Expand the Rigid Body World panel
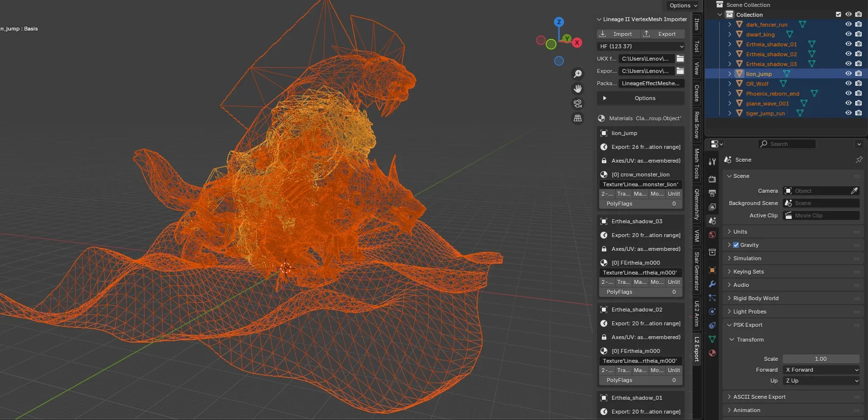 coord(794,298)
